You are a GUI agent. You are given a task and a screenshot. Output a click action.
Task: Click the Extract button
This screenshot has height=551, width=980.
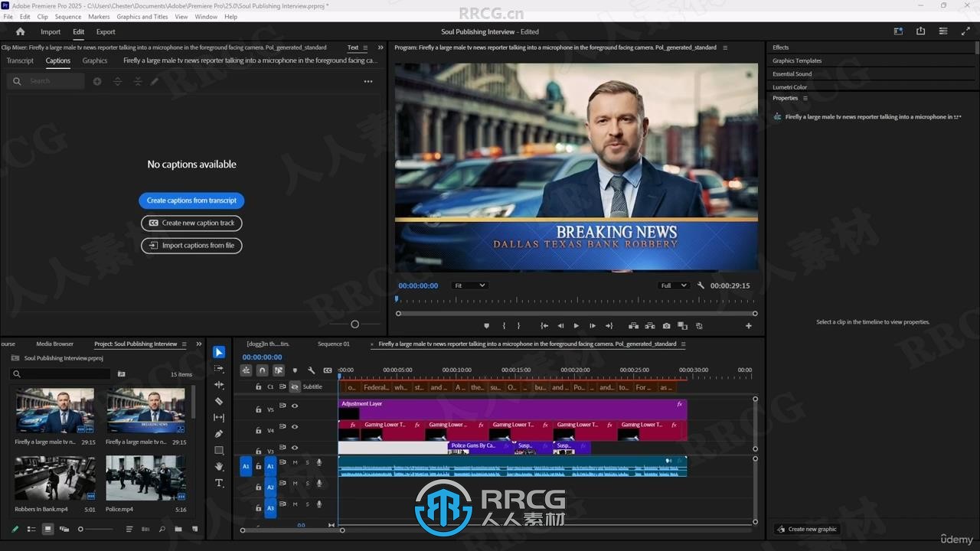pyautogui.click(x=650, y=326)
